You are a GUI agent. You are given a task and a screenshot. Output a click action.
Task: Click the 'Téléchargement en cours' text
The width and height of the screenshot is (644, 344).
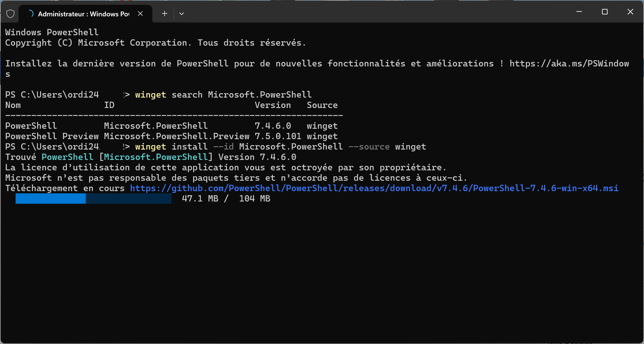coord(65,188)
